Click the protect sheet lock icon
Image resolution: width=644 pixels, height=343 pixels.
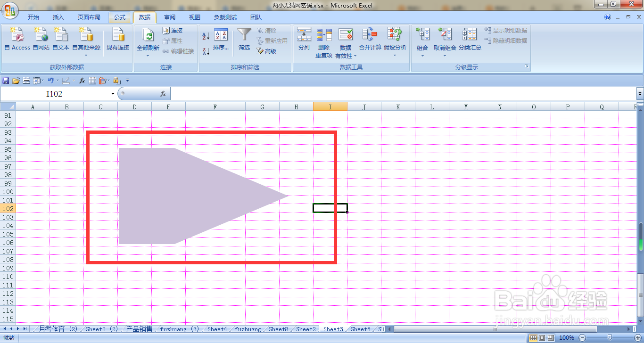coord(117,81)
